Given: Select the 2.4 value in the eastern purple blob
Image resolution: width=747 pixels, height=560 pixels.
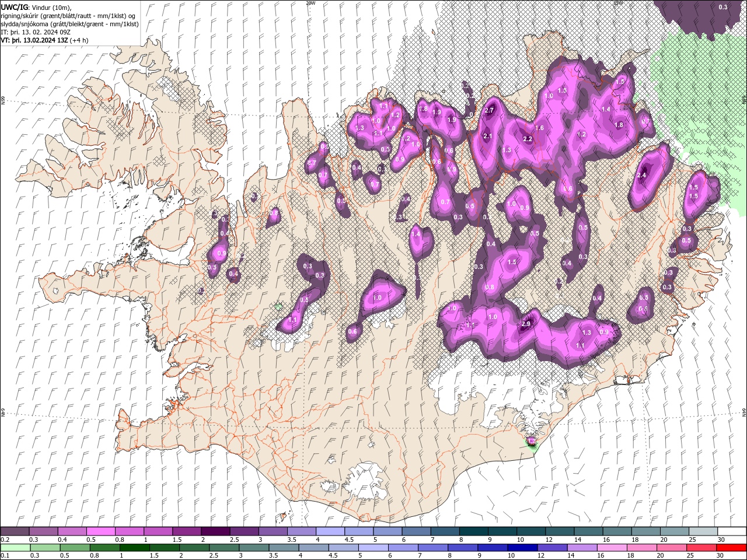Looking at the screenshot, I should pos(643,175).
